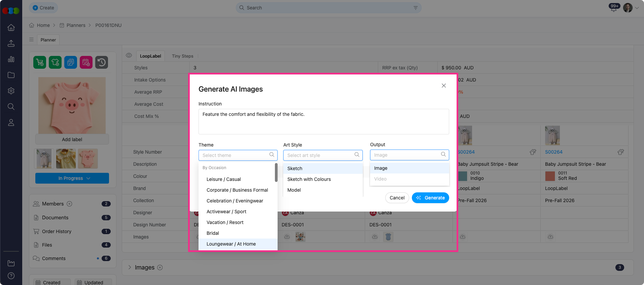Choose Loungewear / At Home theme option
This screenshot has height=285, width=644.
point(231,244)
